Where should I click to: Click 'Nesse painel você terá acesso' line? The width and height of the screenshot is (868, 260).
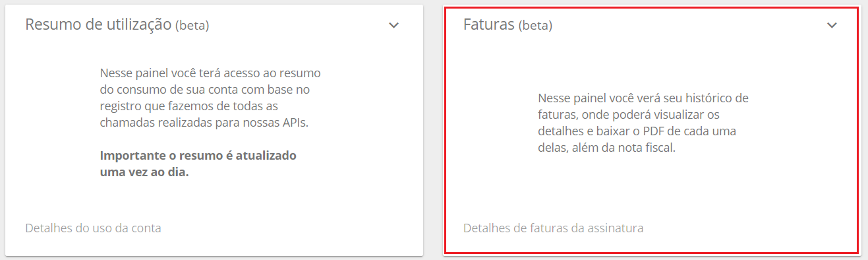click(x=210, y=73)
